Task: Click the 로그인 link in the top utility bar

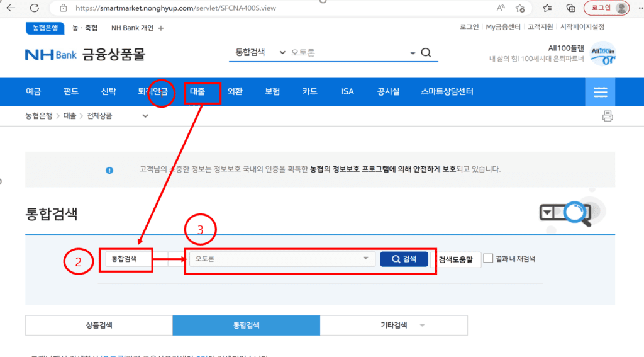Action: (x=469, y=26)
